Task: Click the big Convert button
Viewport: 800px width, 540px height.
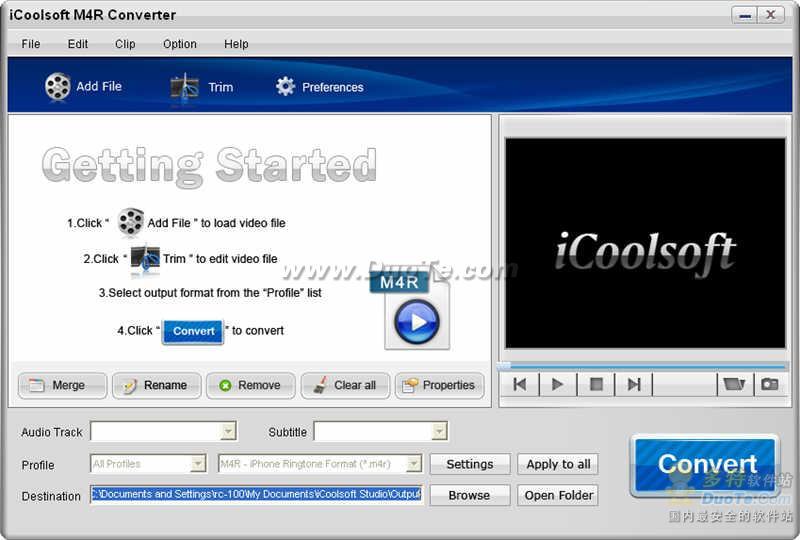Action: 706,465
